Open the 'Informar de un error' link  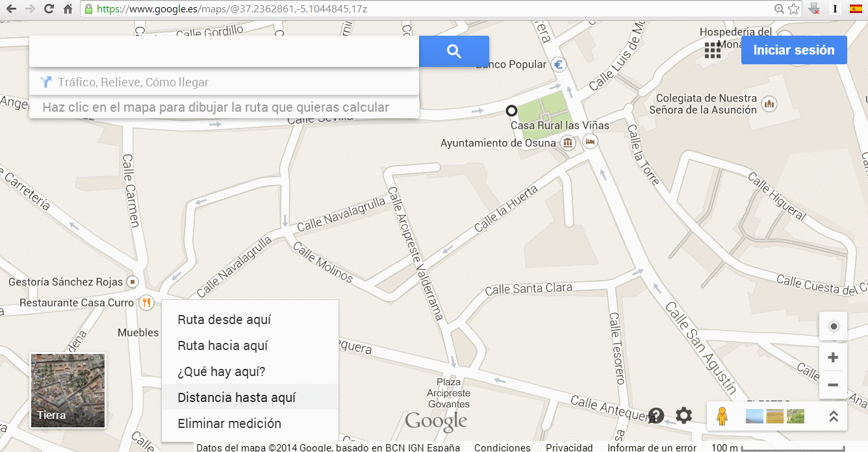tap(652, 447)
